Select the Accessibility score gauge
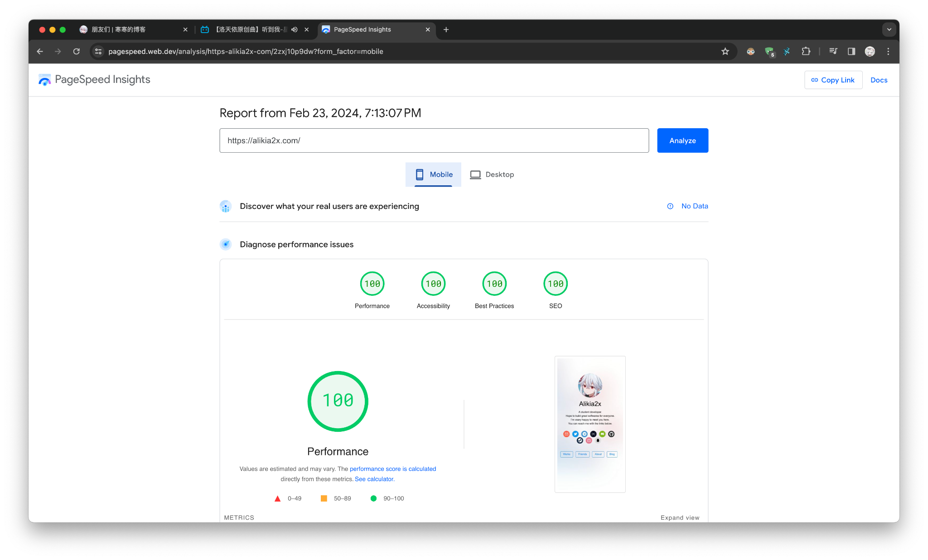 click(433, 284)
